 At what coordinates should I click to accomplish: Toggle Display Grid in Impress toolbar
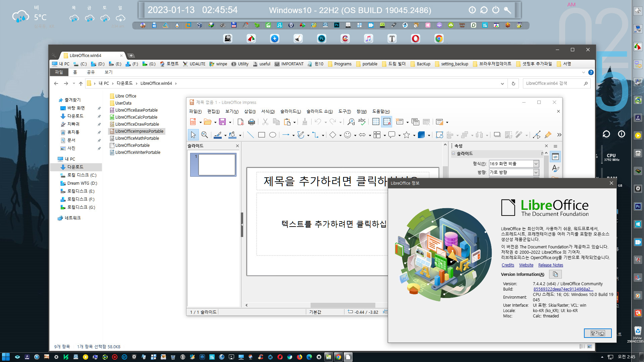pyautogui.click(x=376, y=122)
